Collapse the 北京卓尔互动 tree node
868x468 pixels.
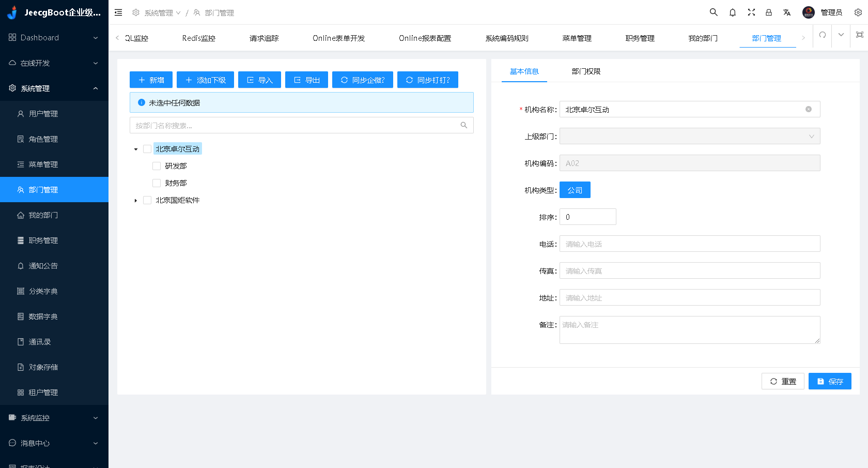(x=136, y=148)
